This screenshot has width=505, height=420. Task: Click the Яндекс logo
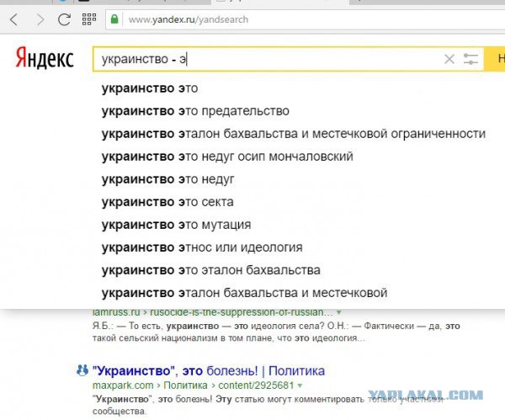pyautogui.click(x=45, y=57)
